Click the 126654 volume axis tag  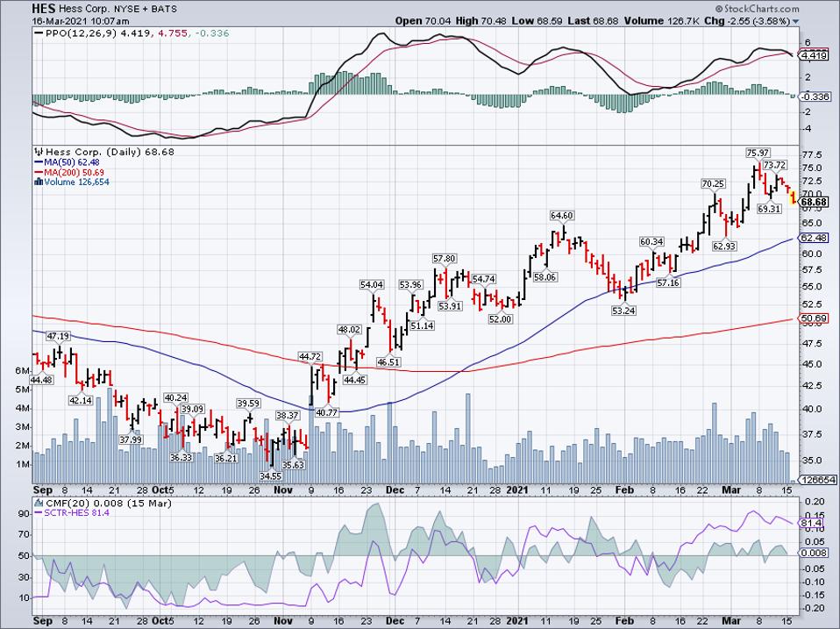[817, 480]
